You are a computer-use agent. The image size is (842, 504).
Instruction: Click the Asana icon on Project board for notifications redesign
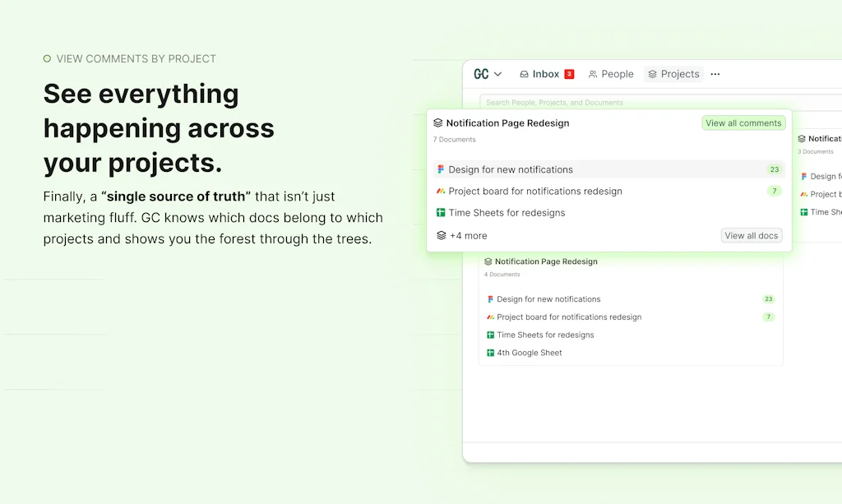pos(439,191)
